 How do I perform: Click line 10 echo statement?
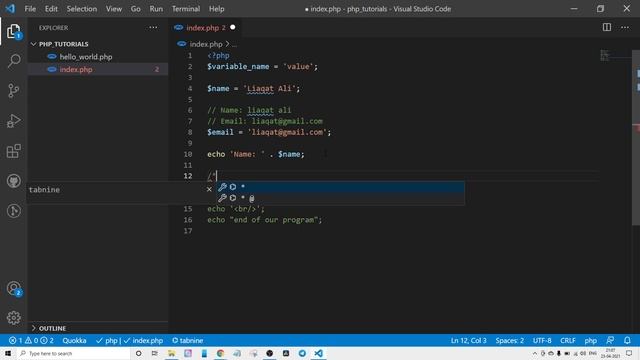(256, 154)
